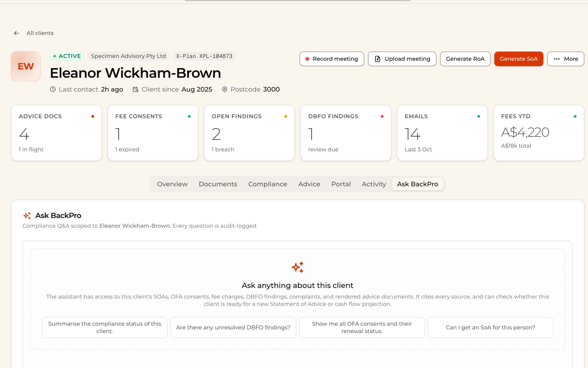The image size is (588, 368).
Task: Click the large centered sparkle icon
Action: point(297,267)
